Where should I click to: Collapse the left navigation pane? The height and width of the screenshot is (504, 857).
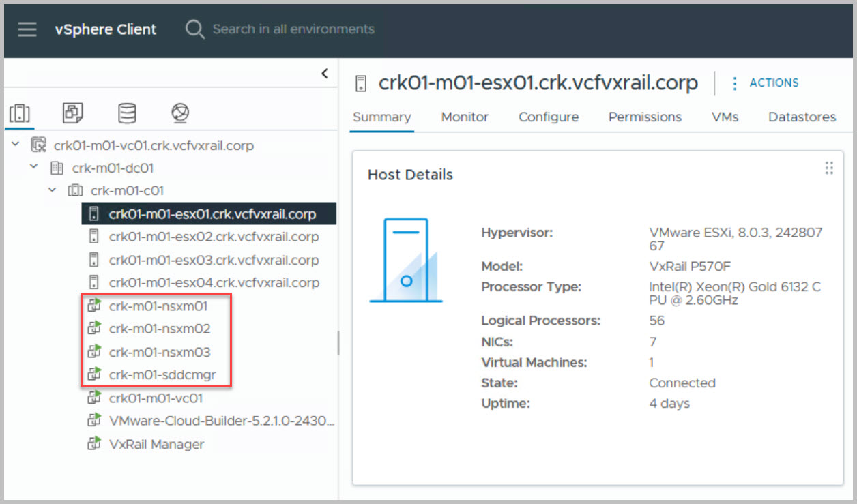click(x=325, y=74)
